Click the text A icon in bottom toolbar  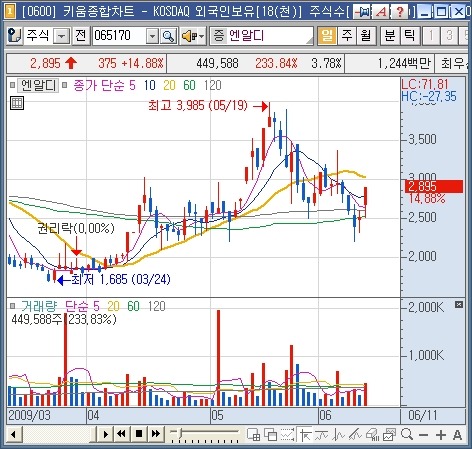coord(457,435)
